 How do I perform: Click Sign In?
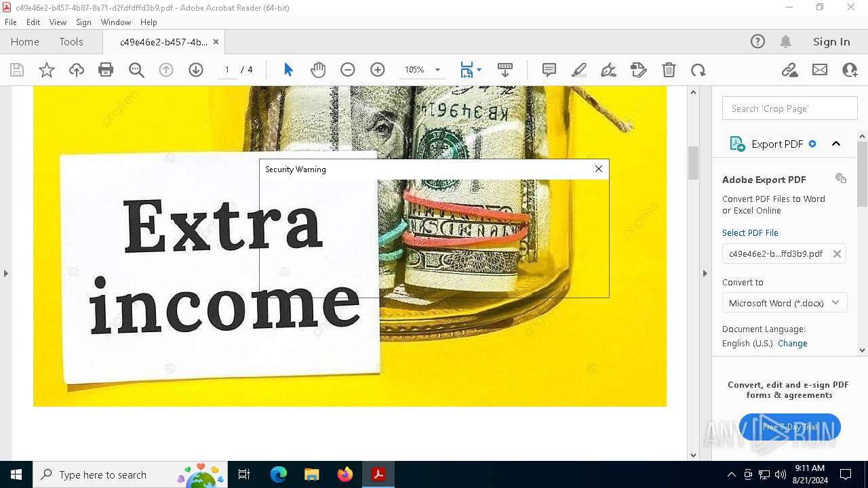click(x=831, y=41)
